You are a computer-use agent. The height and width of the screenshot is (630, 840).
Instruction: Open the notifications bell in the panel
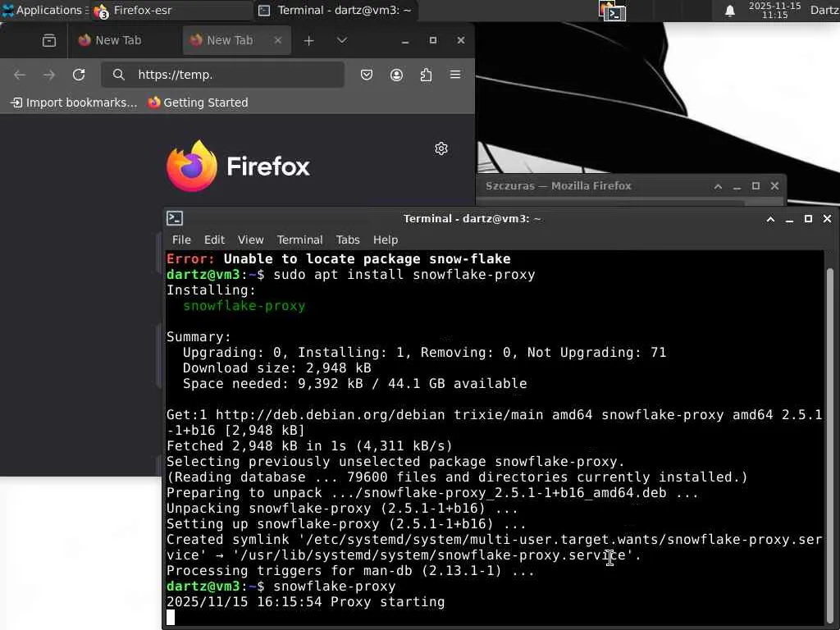click(x=729, y=11)
